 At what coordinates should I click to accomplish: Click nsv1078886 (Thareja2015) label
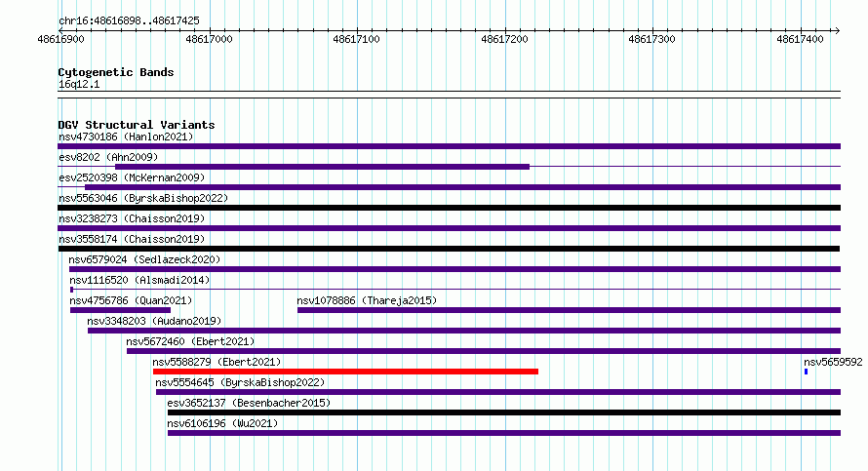pyautogui.click(x=367, y=300)
